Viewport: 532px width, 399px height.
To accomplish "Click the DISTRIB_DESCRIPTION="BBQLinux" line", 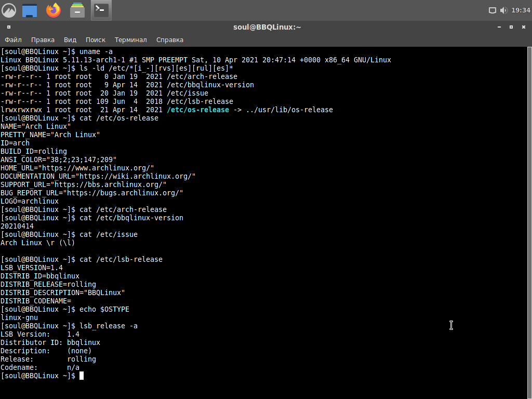I will (x=63, y=293).
